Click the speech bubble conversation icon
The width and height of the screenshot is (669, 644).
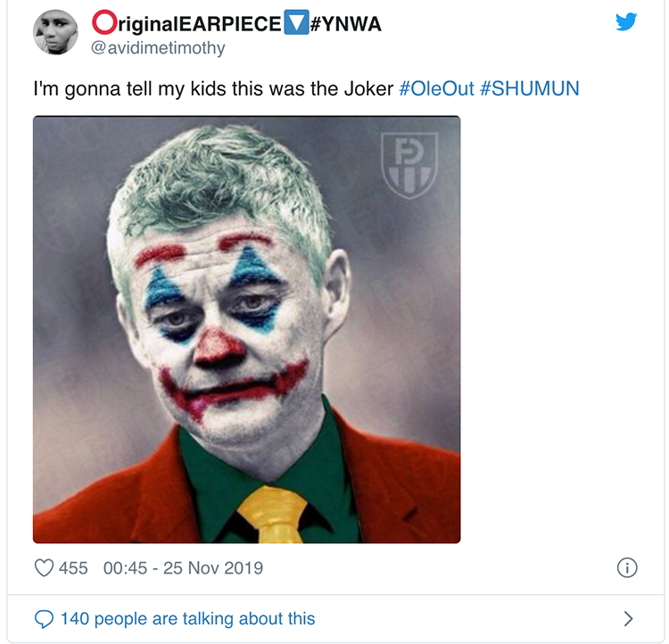pyautogui.click(x=44, y=618)
